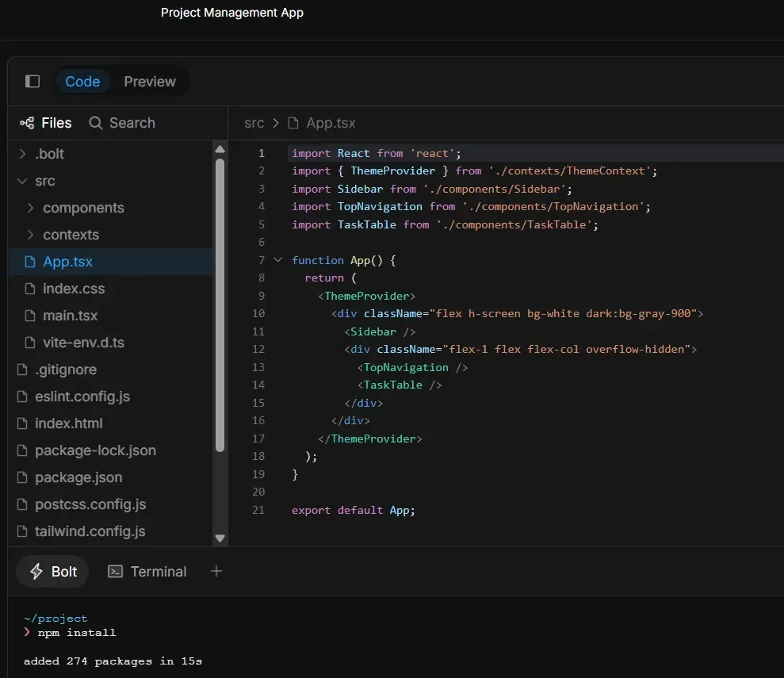The image size is (784, 678).
Task: Add a new terminal with plus icon
Action: coord(216,571)
